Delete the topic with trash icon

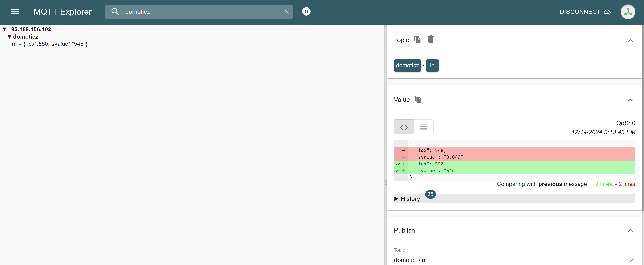[431, 39]
